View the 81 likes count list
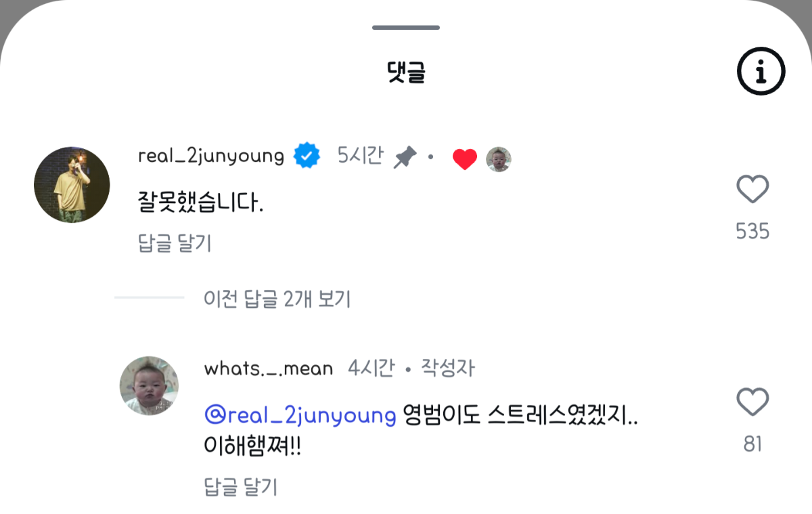This screenshot has height=514, width=812. [752, 444]
